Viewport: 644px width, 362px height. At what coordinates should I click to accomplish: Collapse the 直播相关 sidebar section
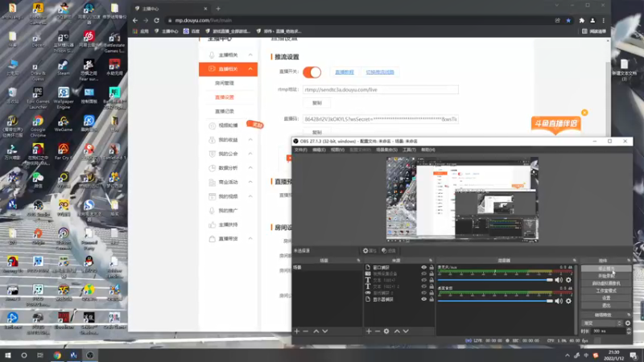click(250, 69)
